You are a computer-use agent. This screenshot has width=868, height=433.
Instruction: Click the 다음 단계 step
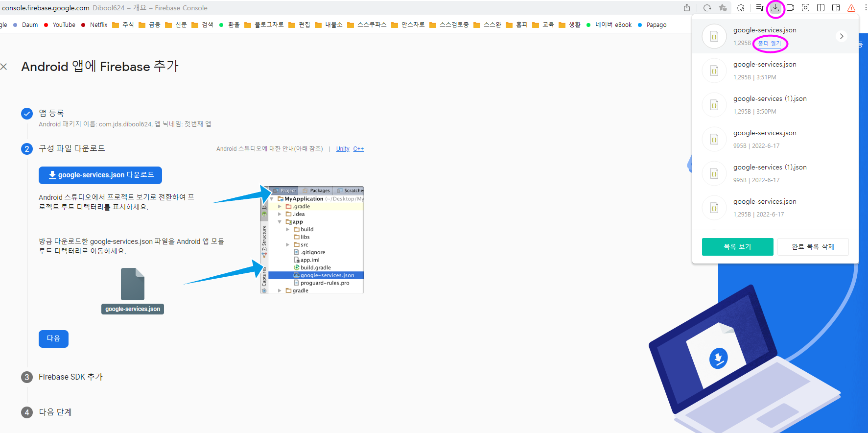coord(55,412)
